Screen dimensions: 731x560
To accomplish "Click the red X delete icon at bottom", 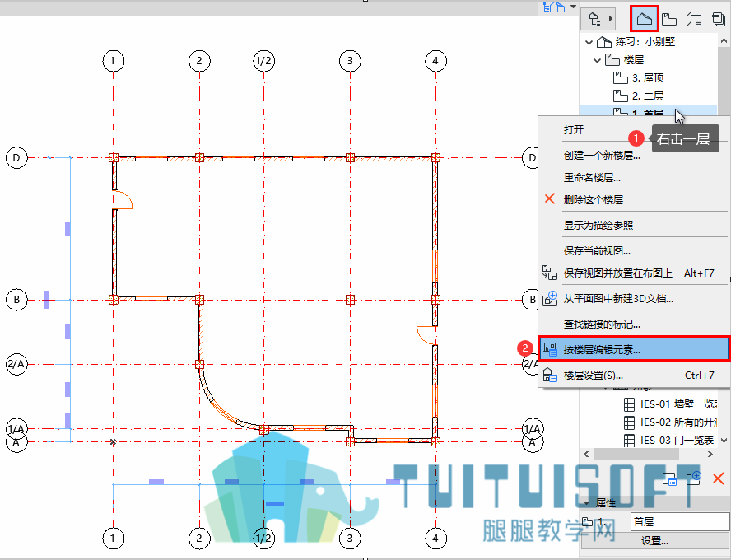I will [719, 478].
